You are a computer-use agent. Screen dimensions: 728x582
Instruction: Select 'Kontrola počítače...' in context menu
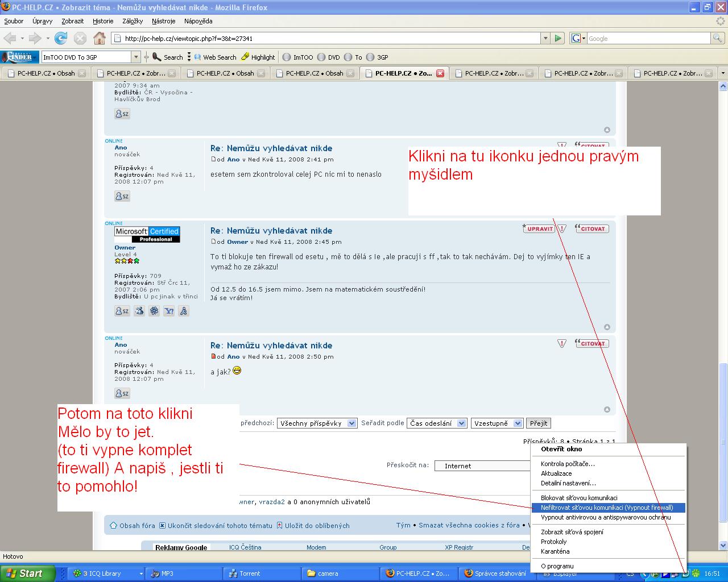click(608, 464)
